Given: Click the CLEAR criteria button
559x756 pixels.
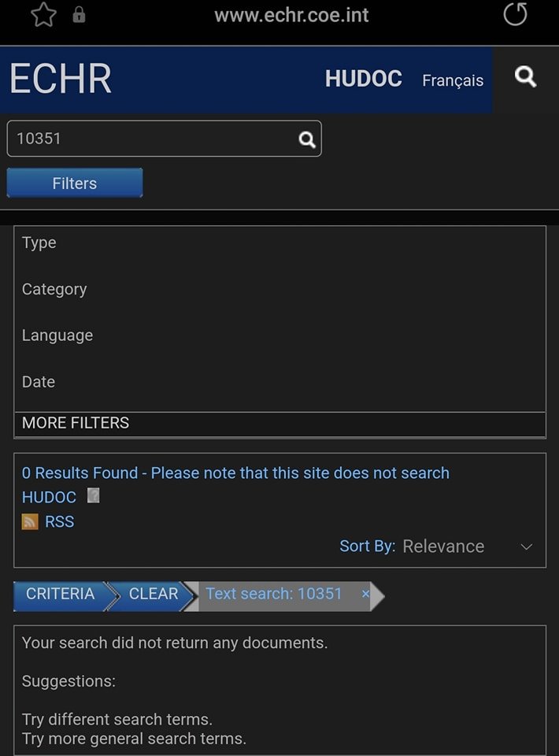Looking at the screenshot, I should pos(153,594).
